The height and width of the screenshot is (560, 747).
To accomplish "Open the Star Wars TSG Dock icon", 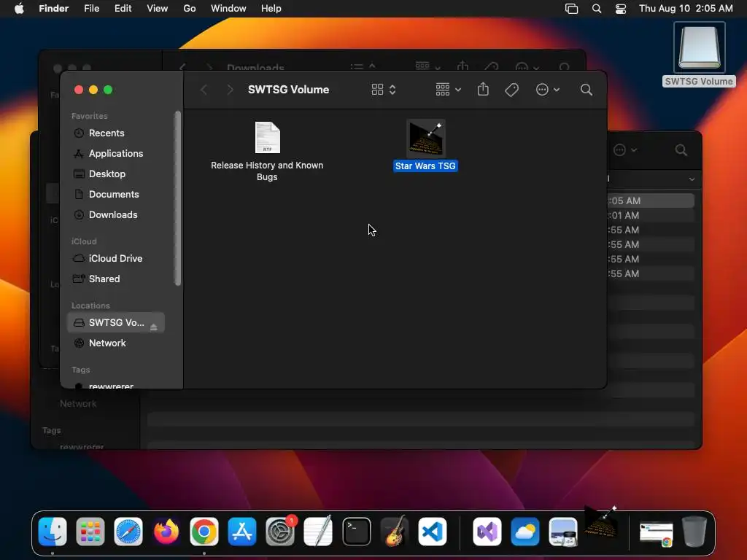I will pyautogui.click(x=601, y=523).
